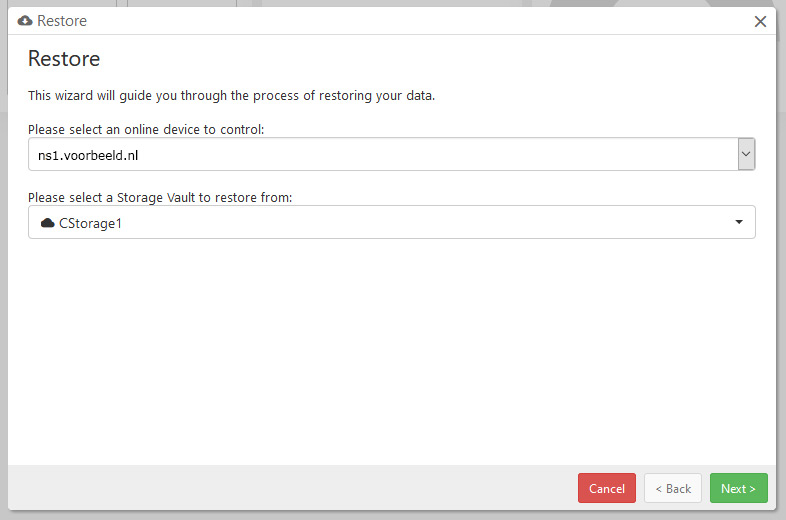The height and width of the screenshot is (520, 786).
Task: Click the wizard description sentence
Action: tap(232, 95)
